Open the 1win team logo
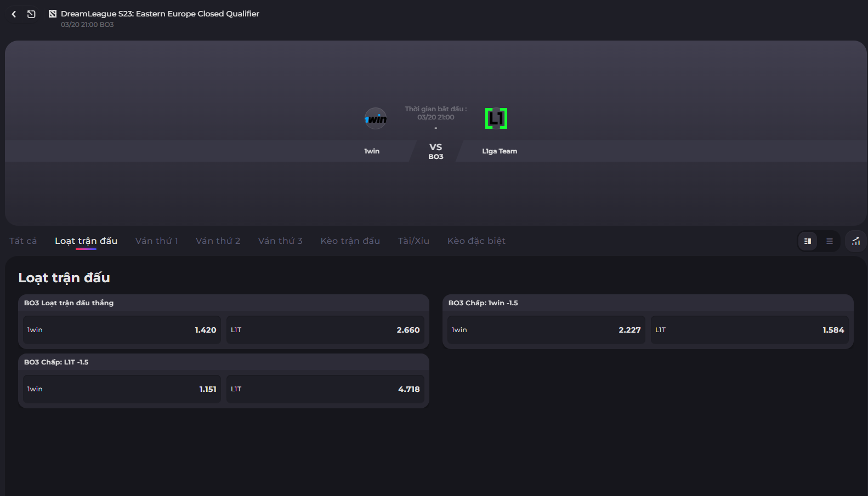 coord(376,118)
